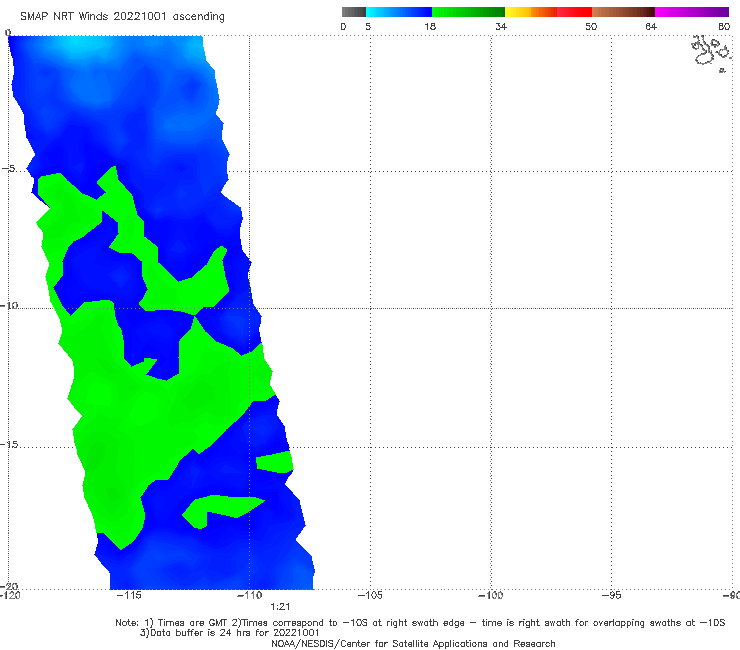Choose the green segment of the color bar
740x650 pixels.
coord(468,12)
